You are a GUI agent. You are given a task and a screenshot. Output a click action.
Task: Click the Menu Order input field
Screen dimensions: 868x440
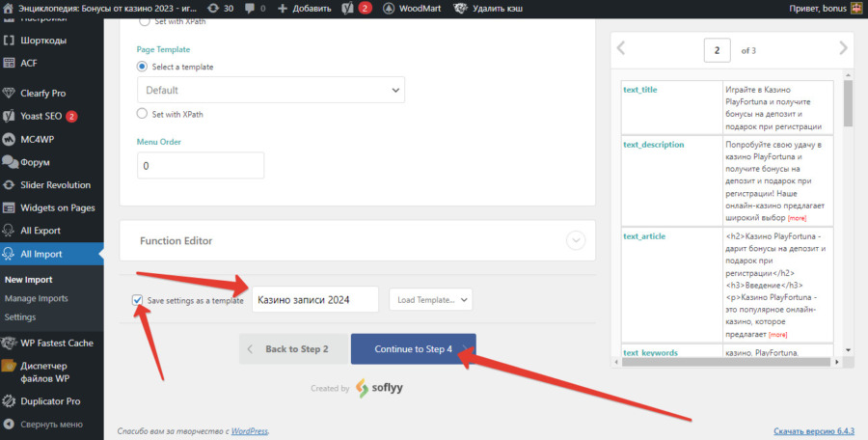point(201,166)
